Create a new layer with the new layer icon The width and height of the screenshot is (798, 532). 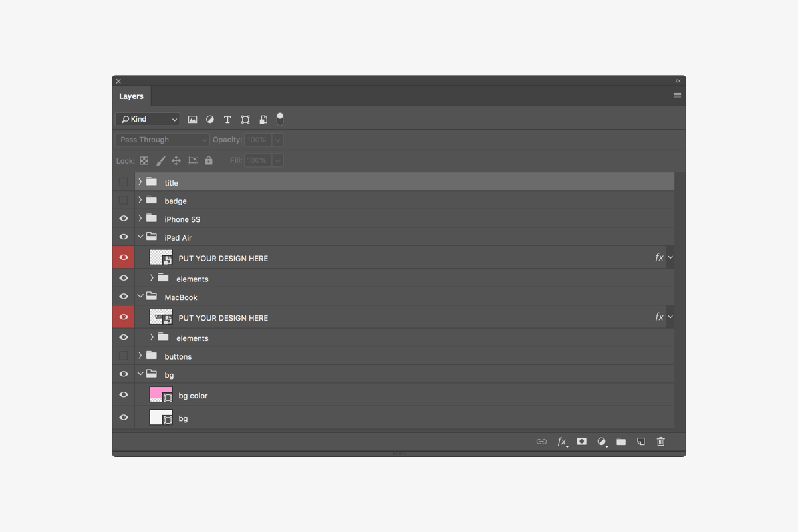(x=640, y=442)
